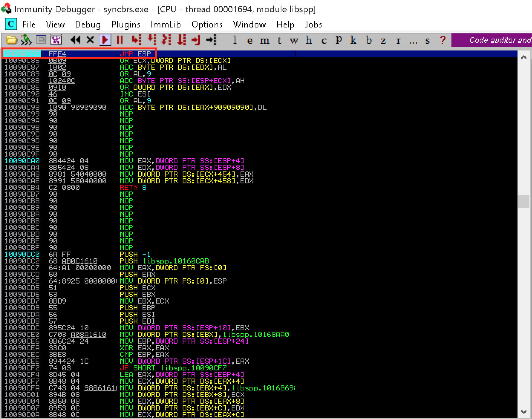The height and width of the screenshot is (419, 532).
Task: Click the Step over icon
Action: coord(151,40)
